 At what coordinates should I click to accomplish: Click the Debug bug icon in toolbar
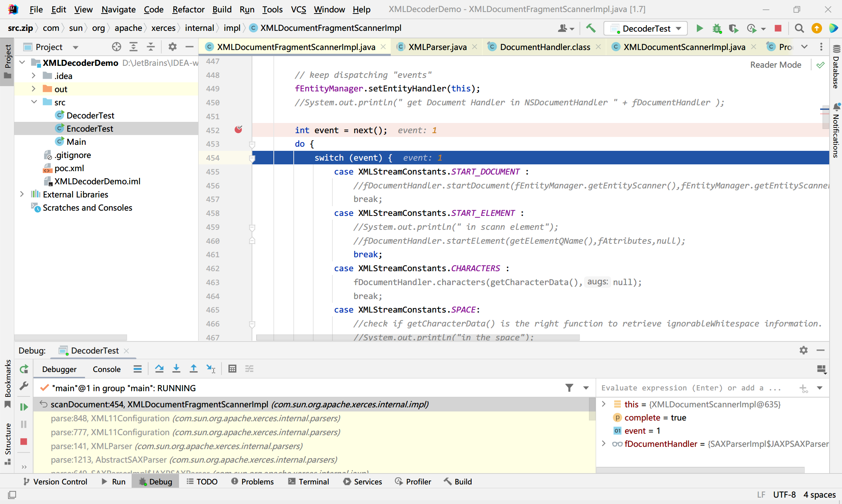717,28
